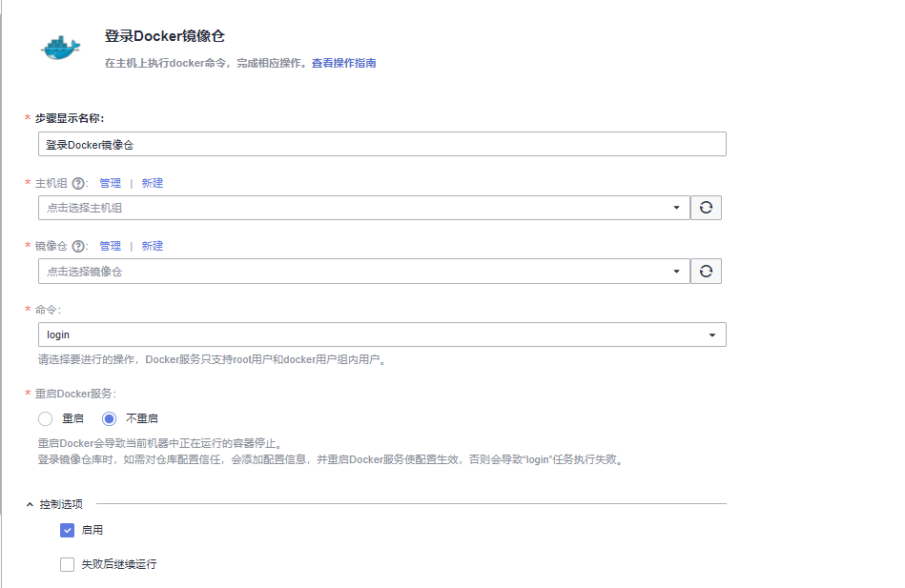Viewport: 905px width, 588px height.
Task: Uncheck the 启用 checkbox
Action: pyautogui.click(x=67, y=530)
